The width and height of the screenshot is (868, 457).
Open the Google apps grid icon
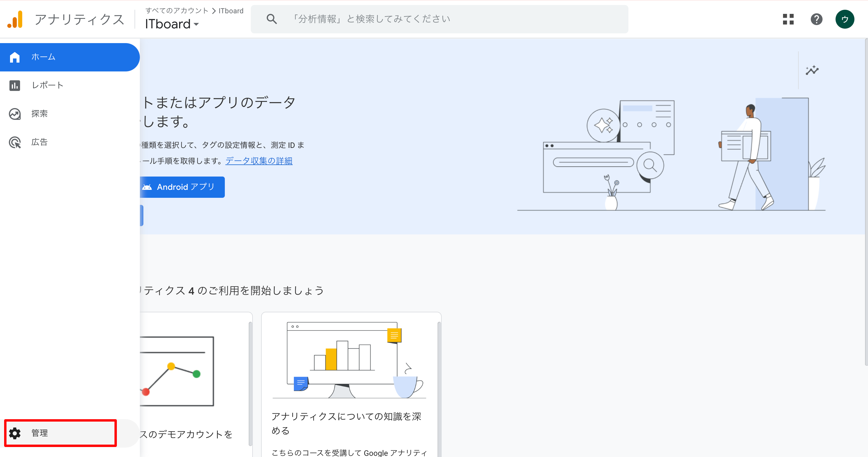tap(788, 19)
